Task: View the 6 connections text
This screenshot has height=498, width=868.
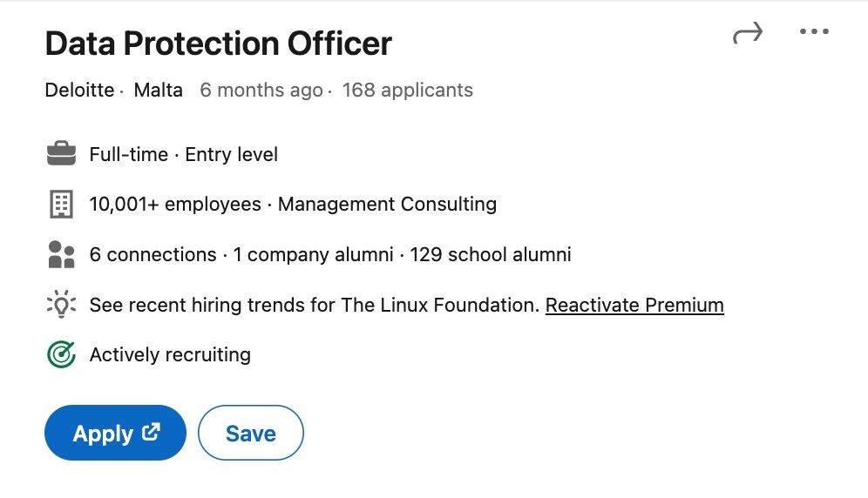Action: (153, 255)
